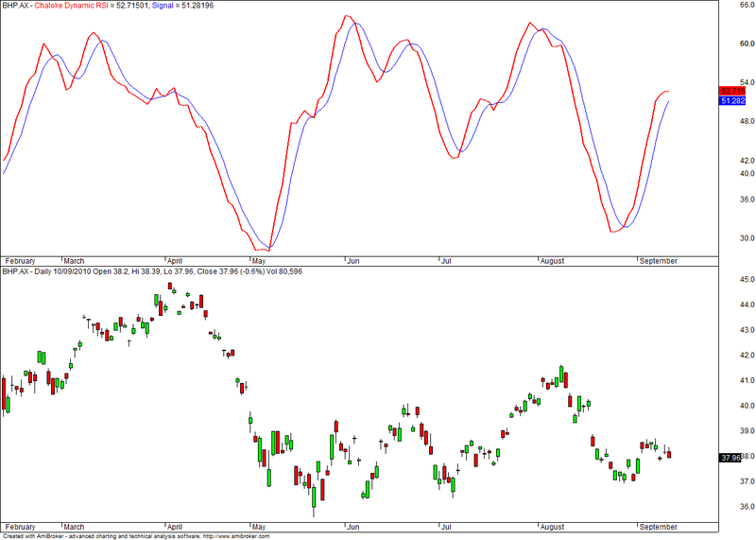Click the March label under the RSI pane
The width and height of the screenshot is (756, 540).
tap(74, 261)
